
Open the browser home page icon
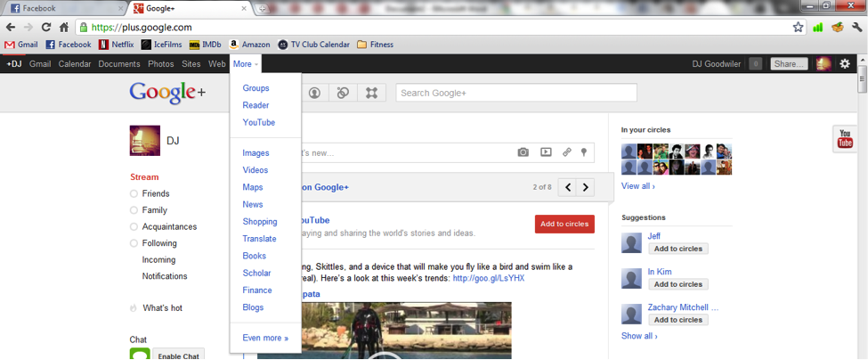(64, 27)
